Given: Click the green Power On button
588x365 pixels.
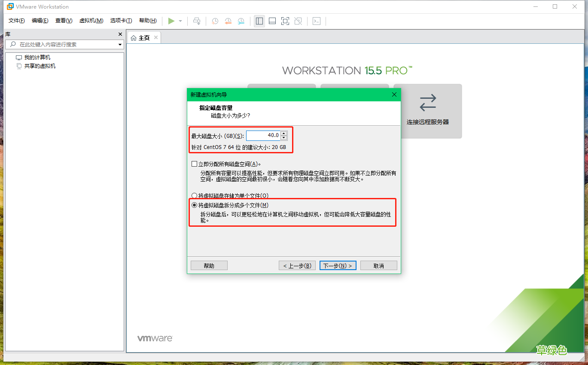Looking at the screenshot, I should [171, 21].
